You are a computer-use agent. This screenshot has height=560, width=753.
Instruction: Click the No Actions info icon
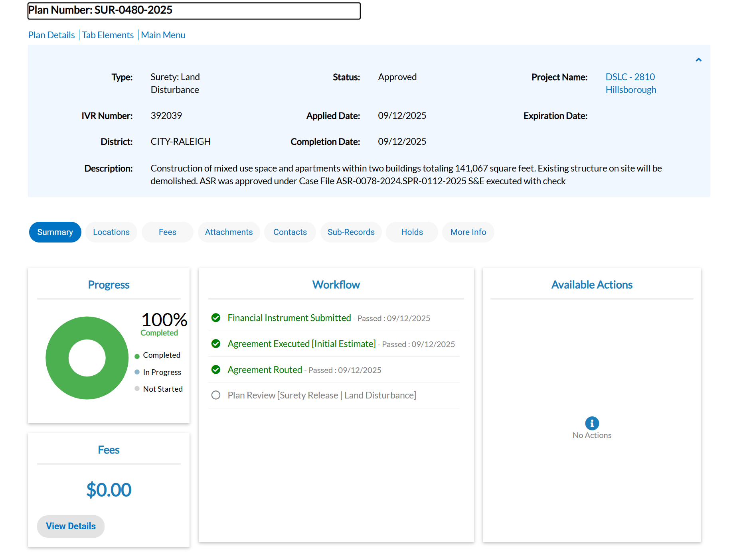(592, 423)
